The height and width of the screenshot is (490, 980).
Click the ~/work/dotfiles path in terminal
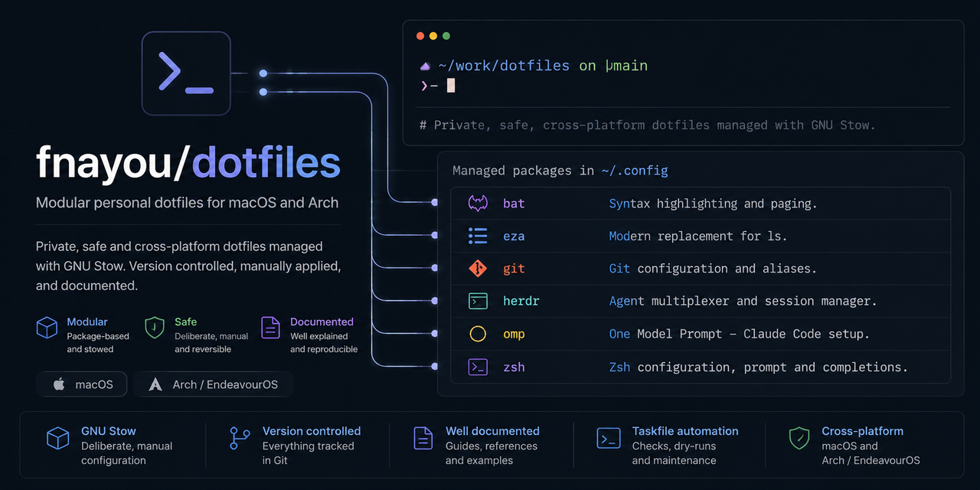504,66
